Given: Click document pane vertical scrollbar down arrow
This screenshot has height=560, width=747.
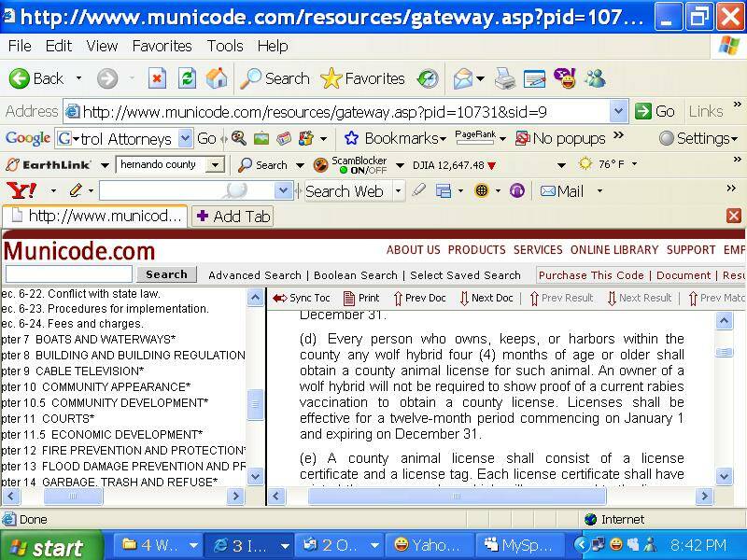Looking at the screenshot, I should coord(725,475).
